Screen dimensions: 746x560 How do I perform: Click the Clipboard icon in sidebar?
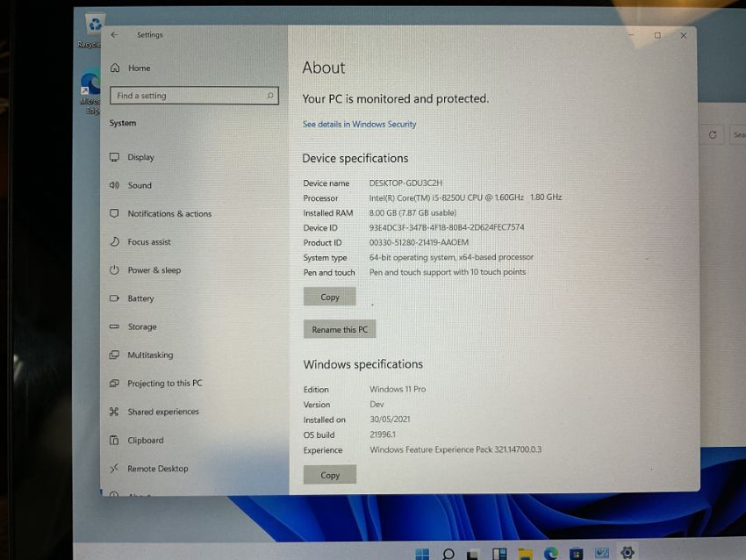point(114,440)
